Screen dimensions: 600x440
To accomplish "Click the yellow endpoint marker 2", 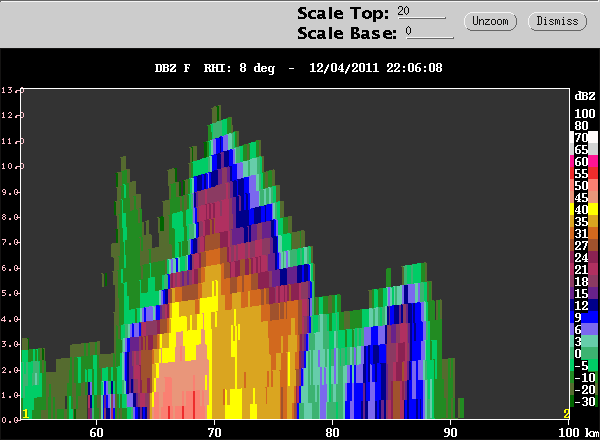I will 566,414.
